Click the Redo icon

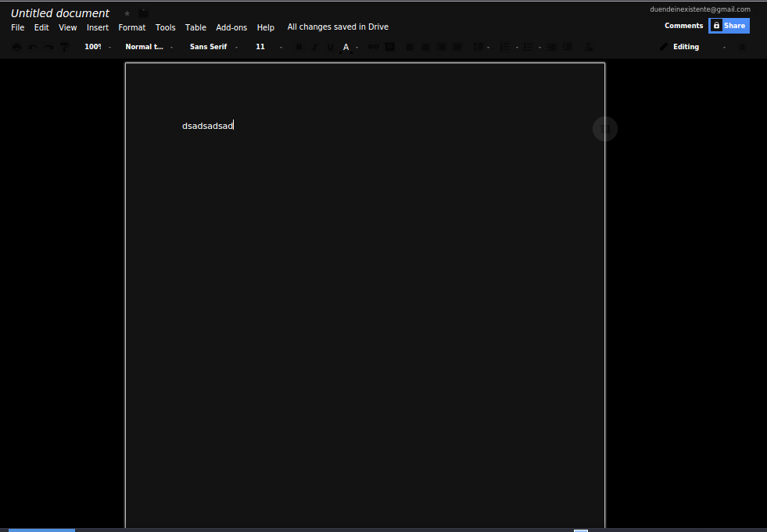[x=48, y=46]
